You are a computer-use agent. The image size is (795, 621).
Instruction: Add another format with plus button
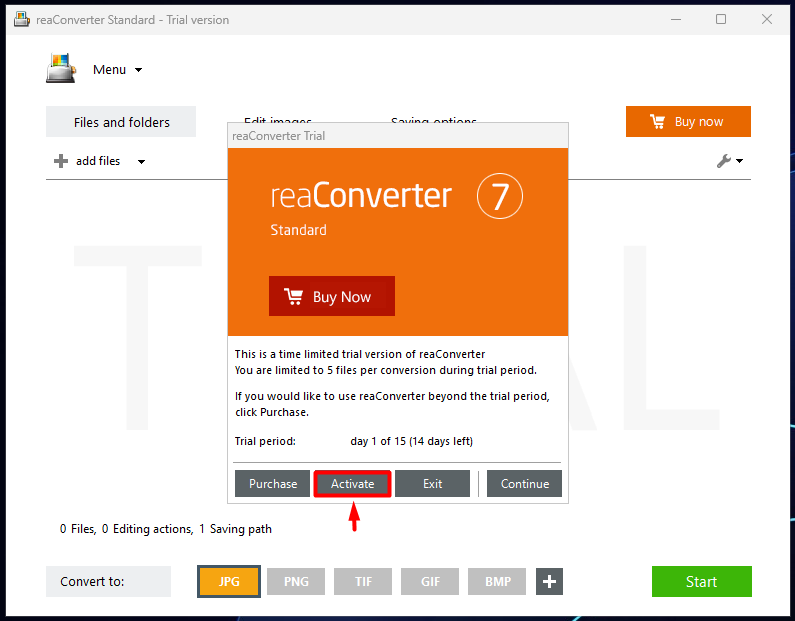click(x=550, y=581)
